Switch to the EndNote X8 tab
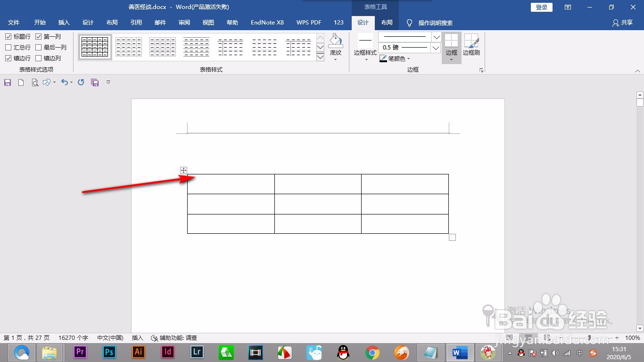The width and height of the screenshot is (644, 362). tap(267, 23)
